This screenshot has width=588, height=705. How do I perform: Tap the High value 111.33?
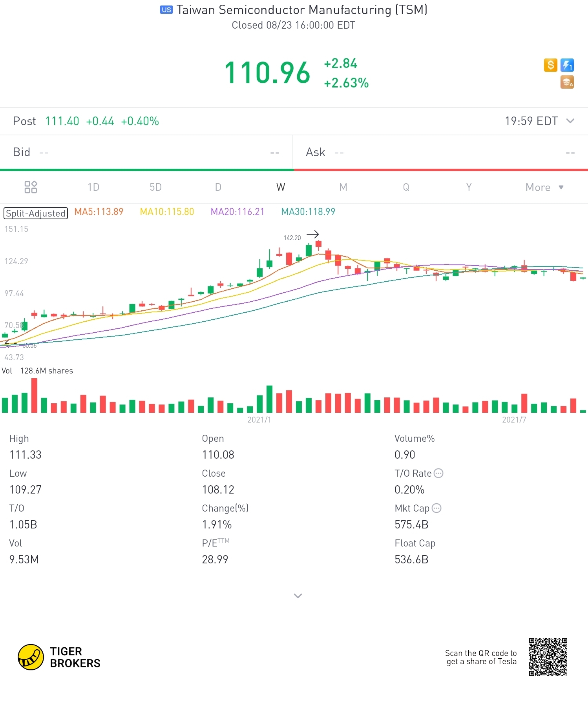pos(26,455)
